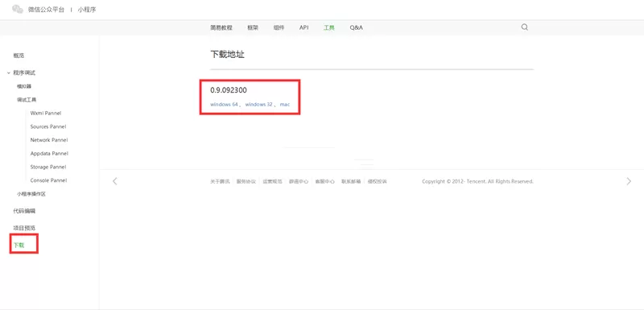Open 调试工具 sidebar entry
Viewport: 644px width, 310px height.
click(27, 100)
